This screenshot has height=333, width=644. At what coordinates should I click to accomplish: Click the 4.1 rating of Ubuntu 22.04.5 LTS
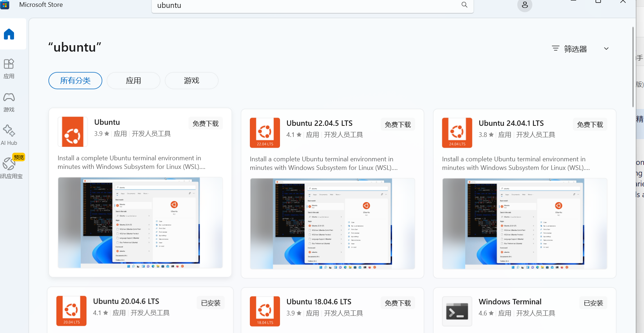pos(294,135)
